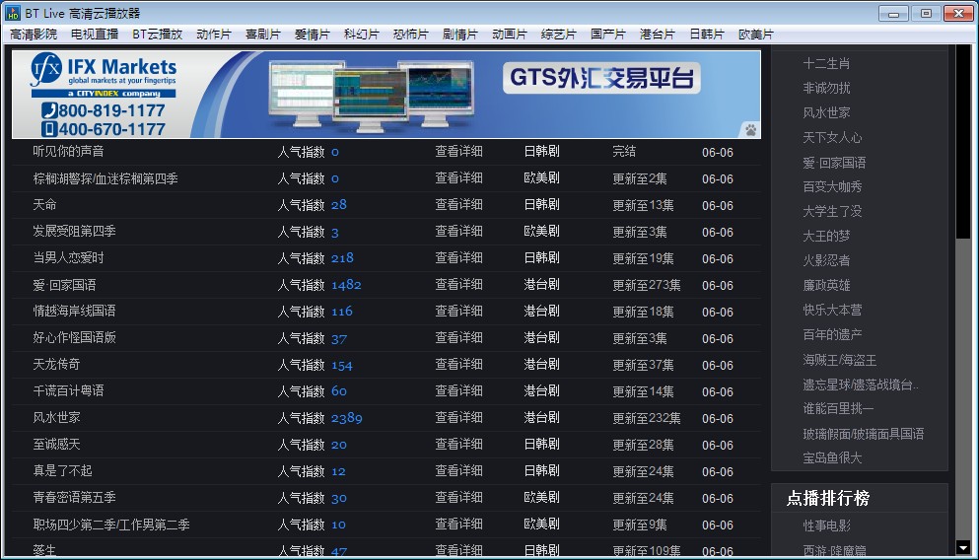Open 廉政英雄 in the sidebar
This screenshot has width=979, height=560.
pyautogui.click(x=826, y=285)
